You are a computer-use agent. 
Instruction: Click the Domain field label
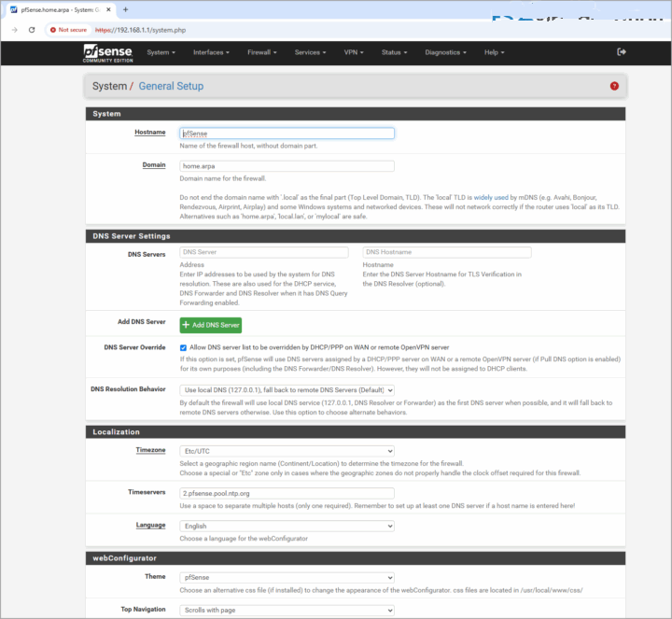click(154, 164)
